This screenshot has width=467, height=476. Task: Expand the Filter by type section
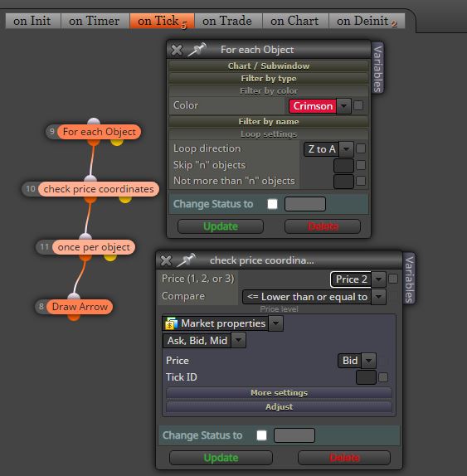[269, 78]
